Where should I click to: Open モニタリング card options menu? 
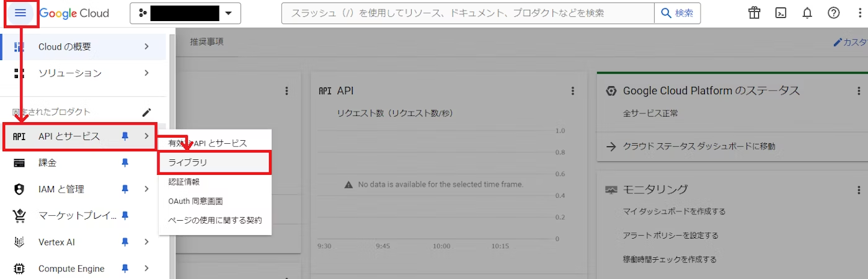pyautogui.click(x=859, y=189)
